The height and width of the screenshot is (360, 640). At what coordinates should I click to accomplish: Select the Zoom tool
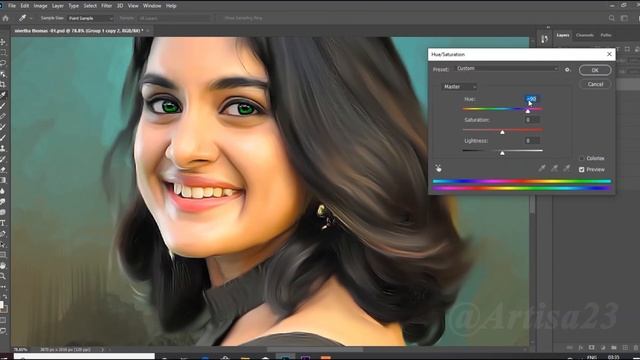coord(3,276)
